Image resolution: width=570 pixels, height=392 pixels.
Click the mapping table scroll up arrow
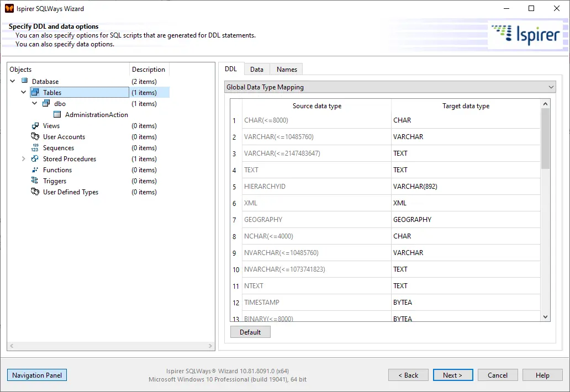click(545, 104)
